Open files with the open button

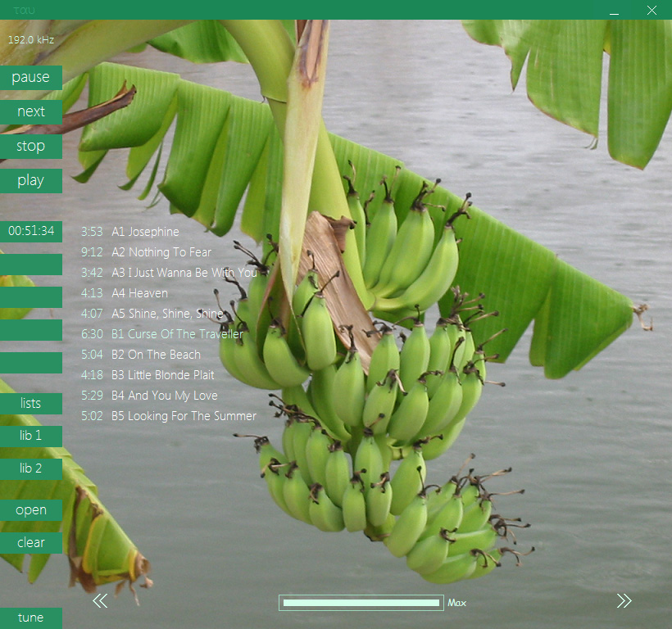pos(31,510)
